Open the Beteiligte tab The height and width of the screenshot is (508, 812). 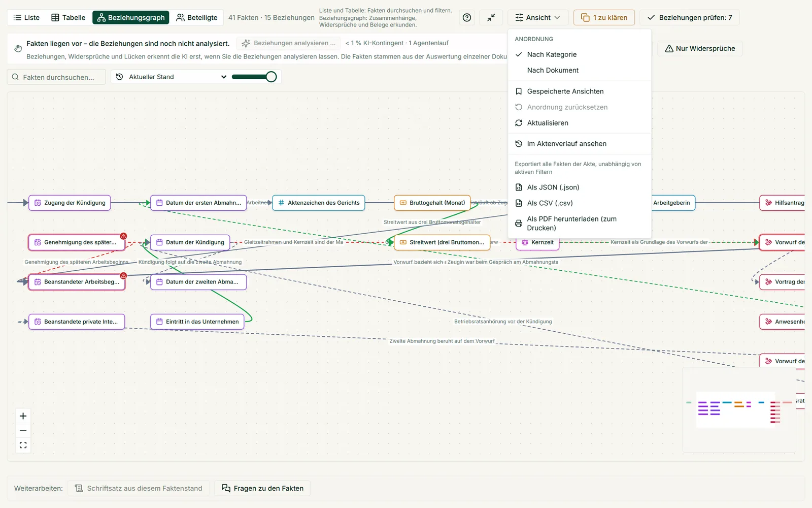pos(197,17)
